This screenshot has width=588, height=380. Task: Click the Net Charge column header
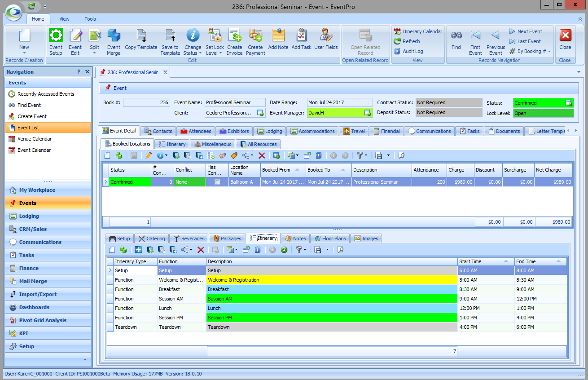[553, 170]
